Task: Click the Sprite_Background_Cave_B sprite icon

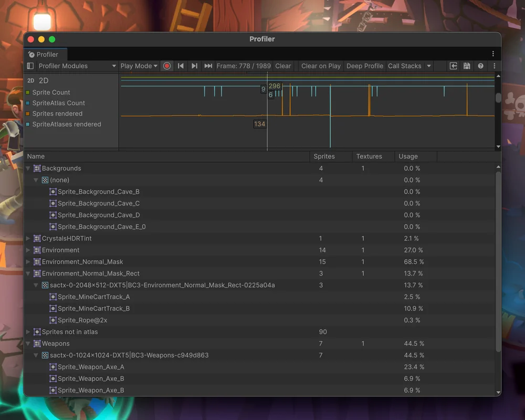Action: (x=53, y=192)
